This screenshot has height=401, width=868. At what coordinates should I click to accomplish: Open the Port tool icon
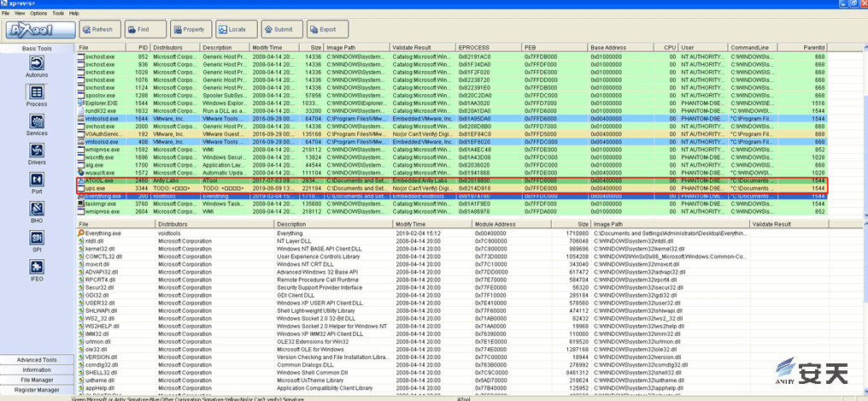37,180
